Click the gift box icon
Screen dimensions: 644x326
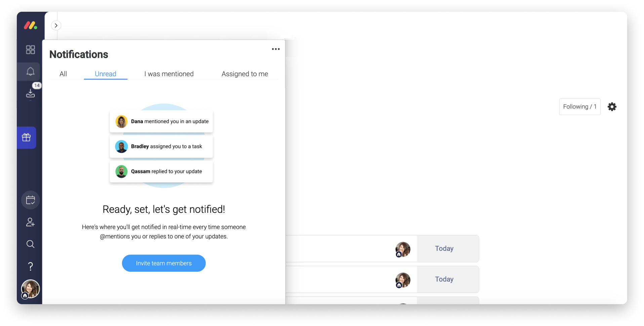(x=27, y=137)
